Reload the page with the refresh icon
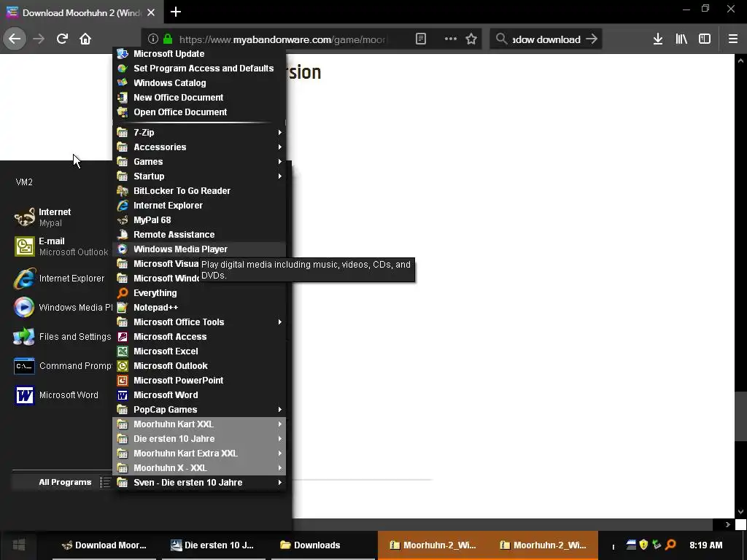 [x=62, y=39]
